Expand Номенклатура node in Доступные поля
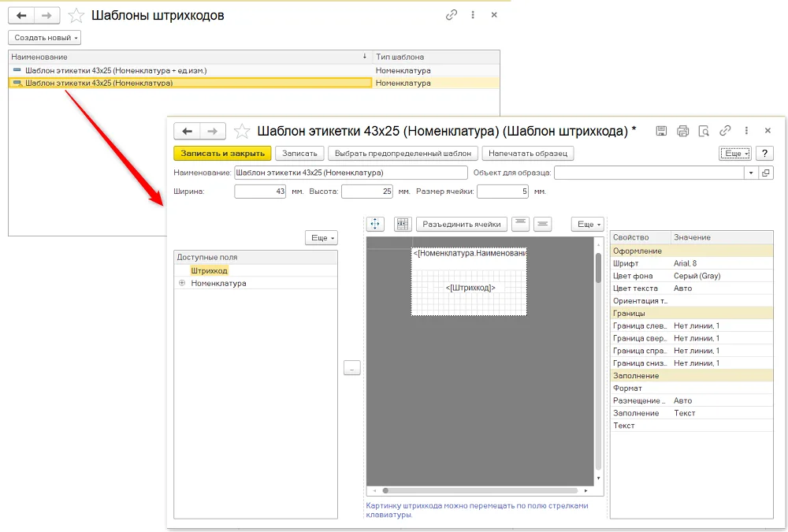The height and width of the screenshot is (532, 788). click(182, 283)
